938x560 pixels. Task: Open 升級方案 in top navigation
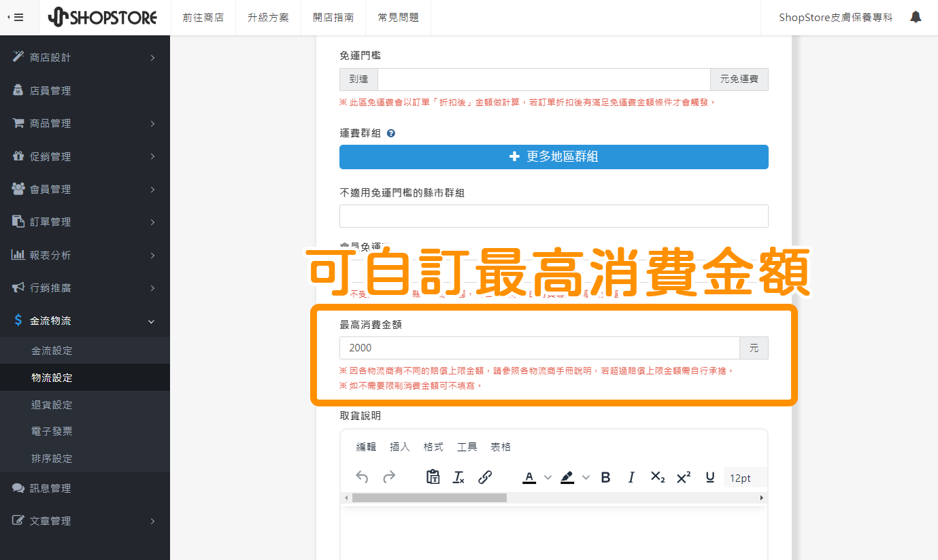(x=269, y=18)
